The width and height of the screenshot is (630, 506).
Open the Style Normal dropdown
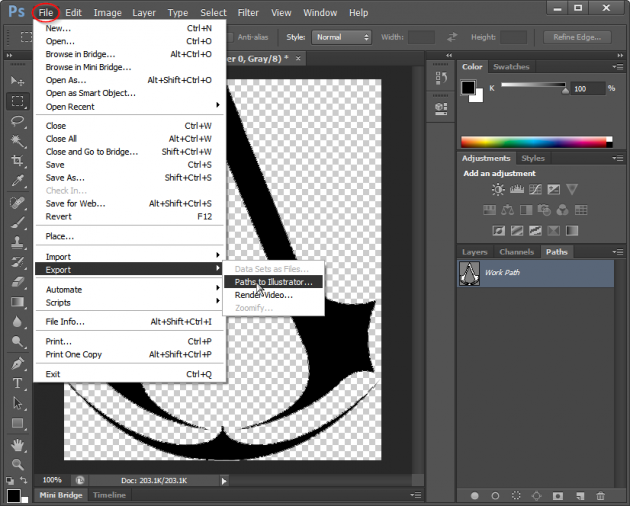click(x=342, y=37)
